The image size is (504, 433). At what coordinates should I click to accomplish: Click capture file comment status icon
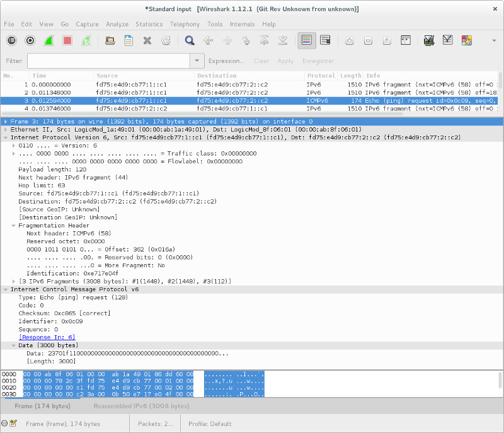click(13, 424)
